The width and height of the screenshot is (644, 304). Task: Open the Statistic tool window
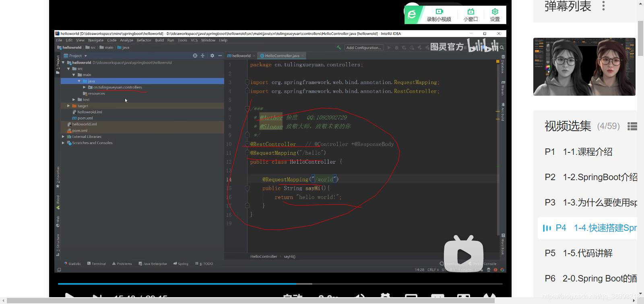coord(73,264)
